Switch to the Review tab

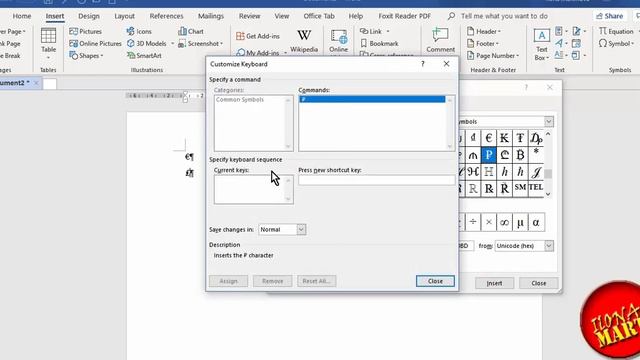249,16
